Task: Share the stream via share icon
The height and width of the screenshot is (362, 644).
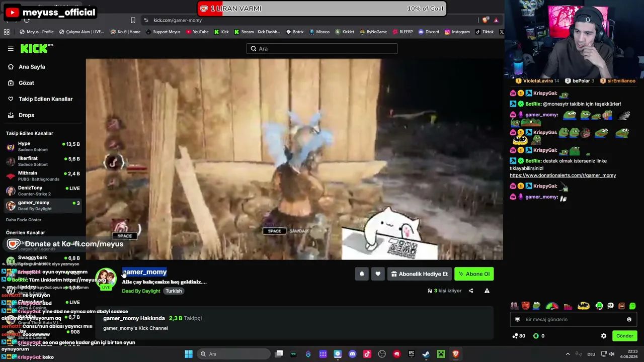Action: click(x=471, y=291)
